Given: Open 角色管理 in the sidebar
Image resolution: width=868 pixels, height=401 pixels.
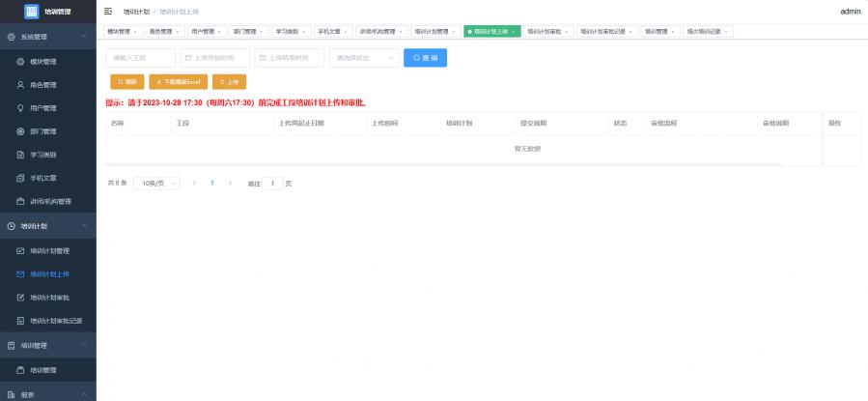Looking at the screenshot, I should coord(43,85).
